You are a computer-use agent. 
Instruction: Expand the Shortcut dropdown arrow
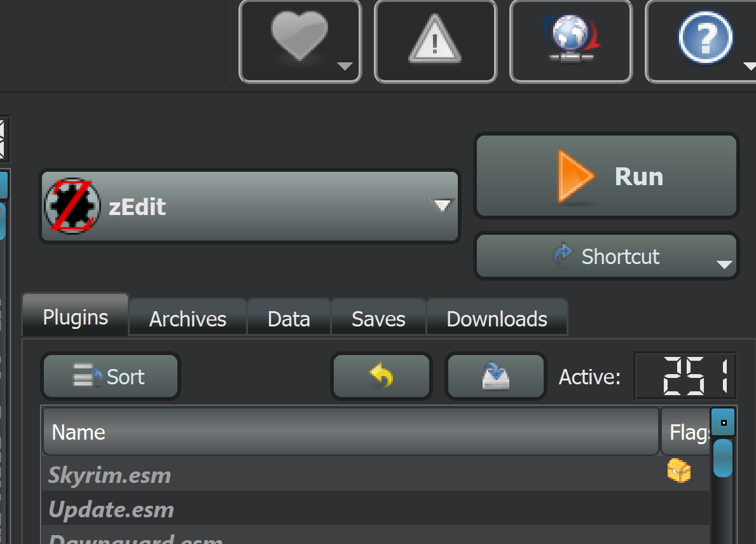[724, 264]
